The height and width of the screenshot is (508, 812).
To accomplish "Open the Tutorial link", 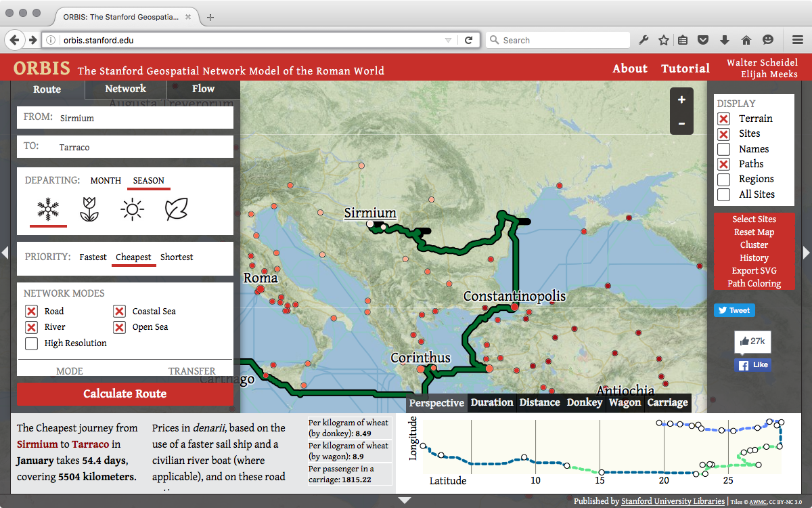I will (x=685, y=68).
